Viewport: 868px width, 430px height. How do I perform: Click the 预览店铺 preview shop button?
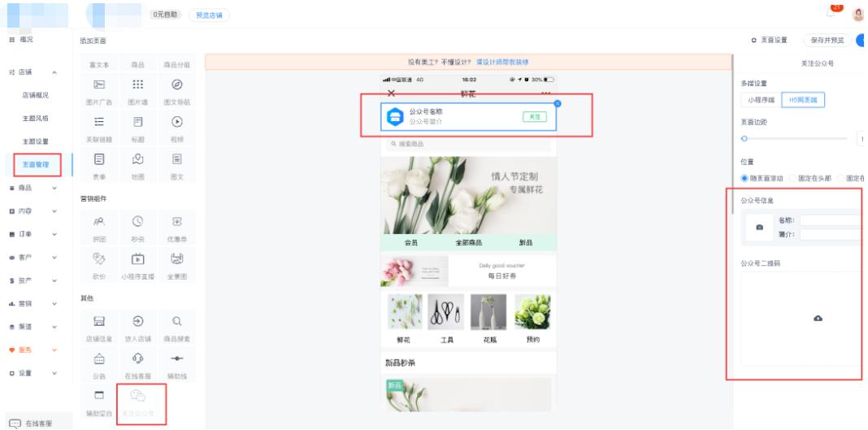click(209, 15)
